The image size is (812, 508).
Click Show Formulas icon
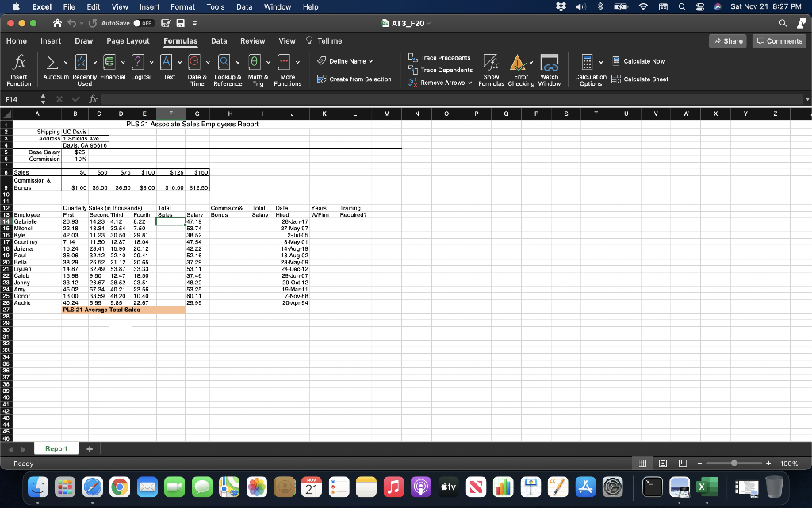(491, 63)
